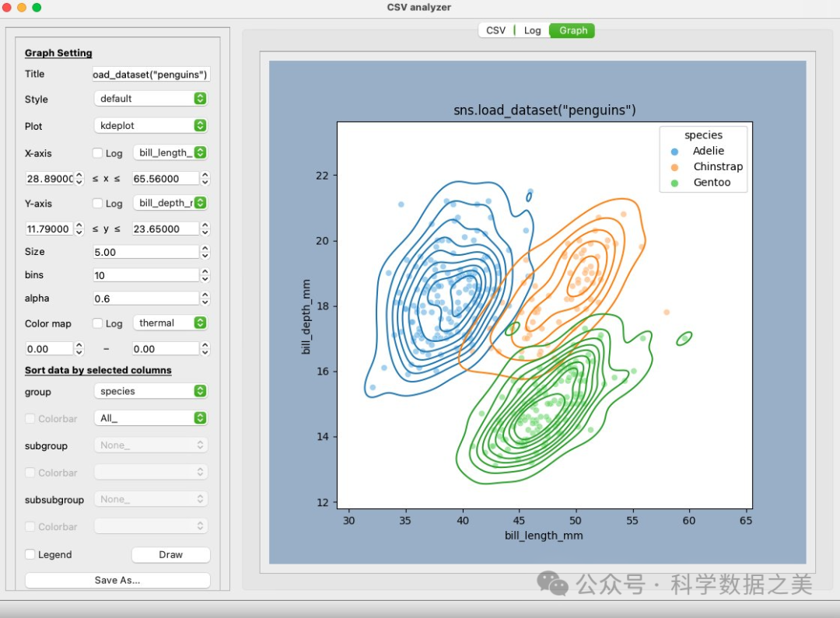Toggle the Color map Log checkbox

click(x=98, y=323)
